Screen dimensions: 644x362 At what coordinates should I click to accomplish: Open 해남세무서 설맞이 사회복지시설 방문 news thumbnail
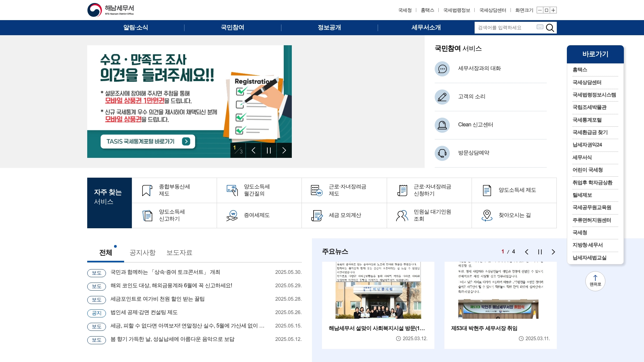[x=378, y=290]
